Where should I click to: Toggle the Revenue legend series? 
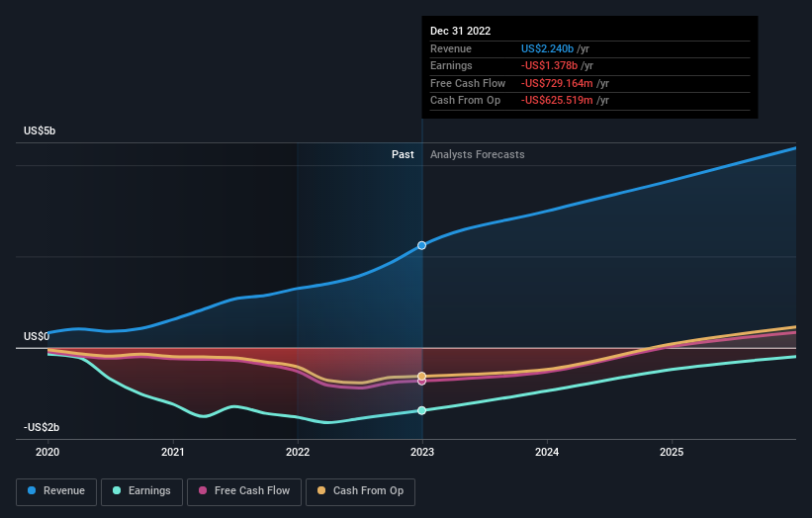[56, 491]
